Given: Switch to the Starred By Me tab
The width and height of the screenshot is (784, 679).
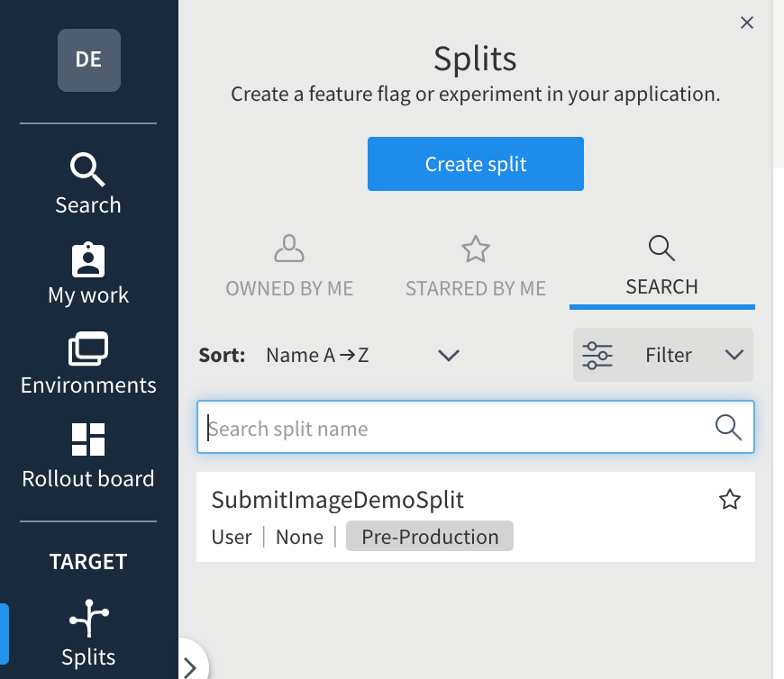Looking at the screenshot, I should pyautogui.click(x=475, y=266).
